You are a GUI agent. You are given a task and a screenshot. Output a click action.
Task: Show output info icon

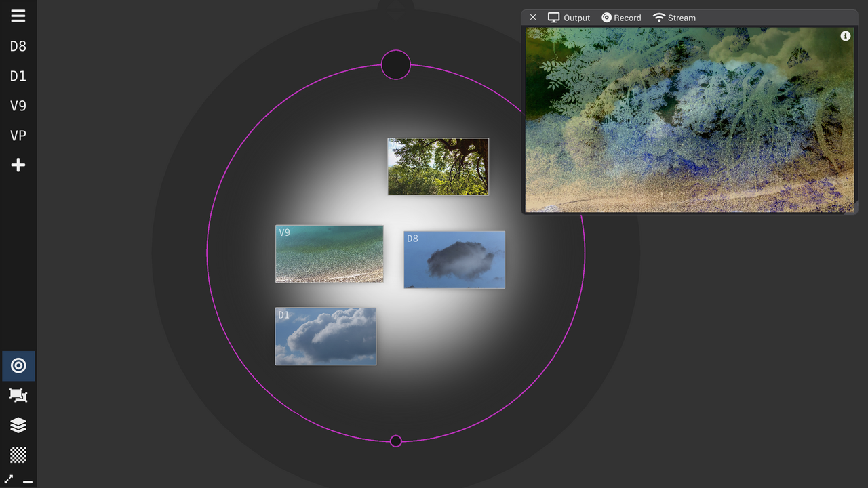[x=845, y=36]
